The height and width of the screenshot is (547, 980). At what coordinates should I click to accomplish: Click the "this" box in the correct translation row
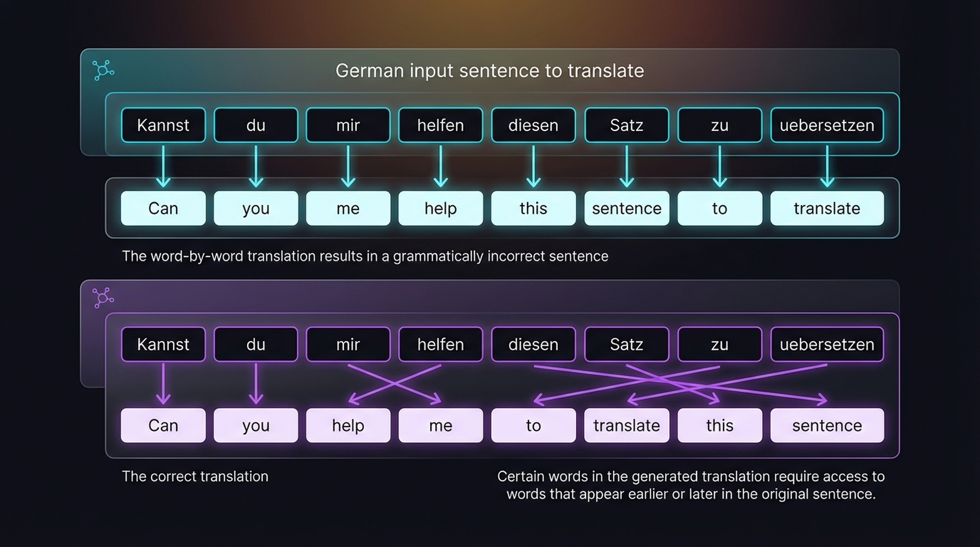point(719,425)
